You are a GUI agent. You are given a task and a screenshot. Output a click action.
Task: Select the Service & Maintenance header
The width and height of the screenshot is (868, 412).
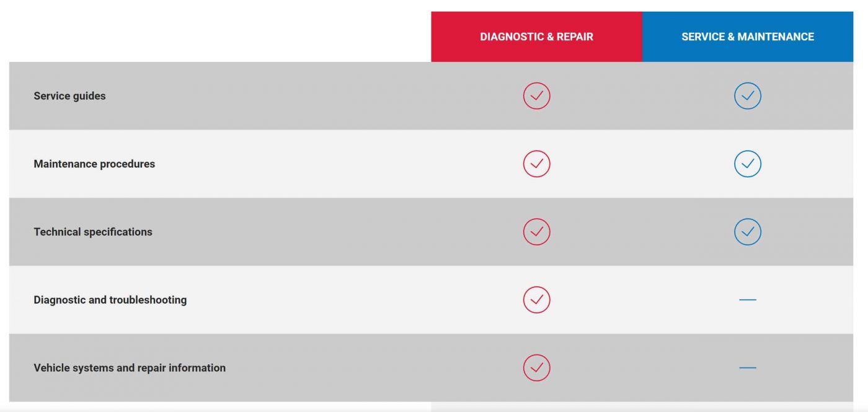tap(748, 37)
